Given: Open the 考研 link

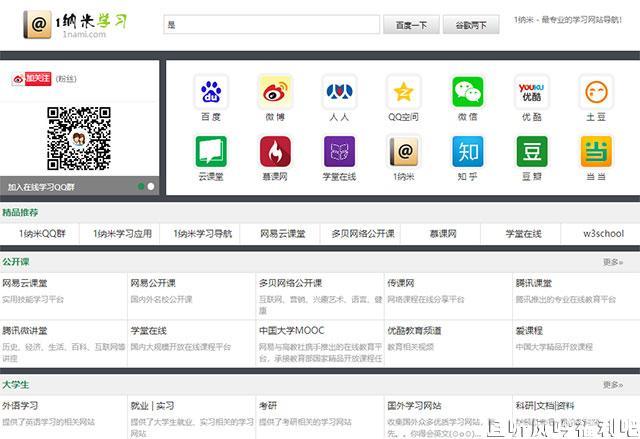Looking at the screenshot, I should pyautogui.click(x=268, y=406).
